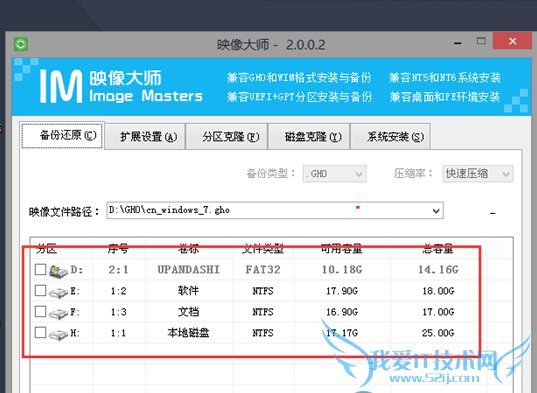Image resolution: width=537 pixels, height=393 pixels.
Task: Switch to the 系统安装(S) tab
Action: click(391, 137)
